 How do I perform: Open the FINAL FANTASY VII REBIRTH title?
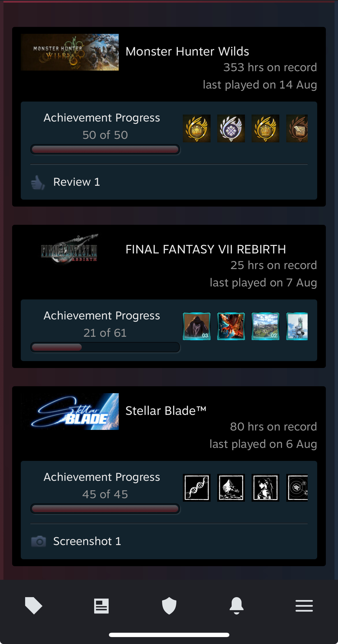(x=206, y=249)
